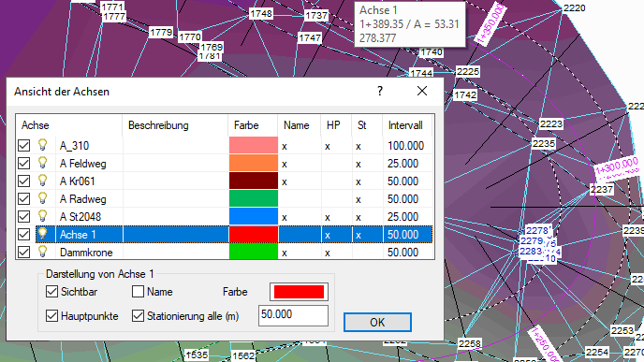
Task: Close the Ansicht der Achsen dialog
Action: coord(422,91)
